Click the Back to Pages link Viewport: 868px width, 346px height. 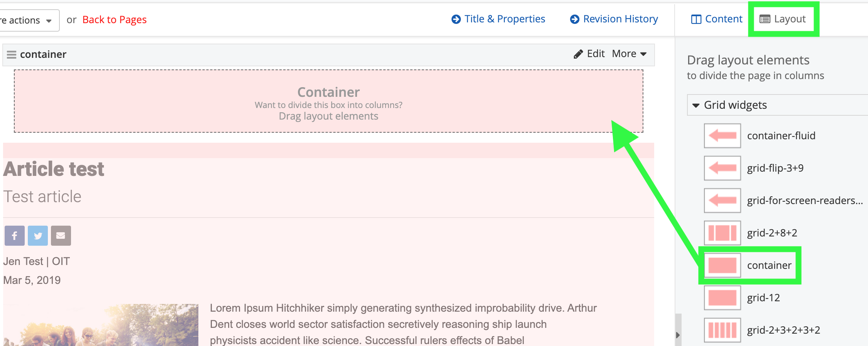tap(115, 20)
